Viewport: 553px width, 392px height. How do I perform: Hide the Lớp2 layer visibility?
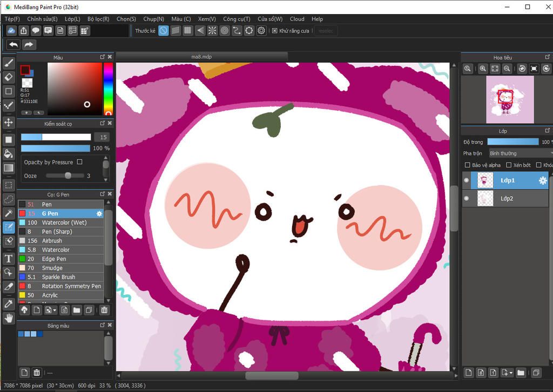point(467,199)
